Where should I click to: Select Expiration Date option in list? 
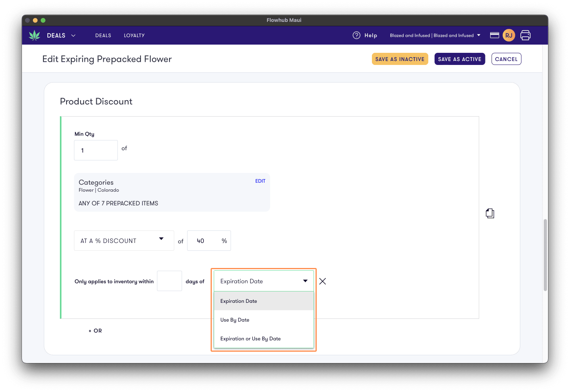tap(264, 301)
